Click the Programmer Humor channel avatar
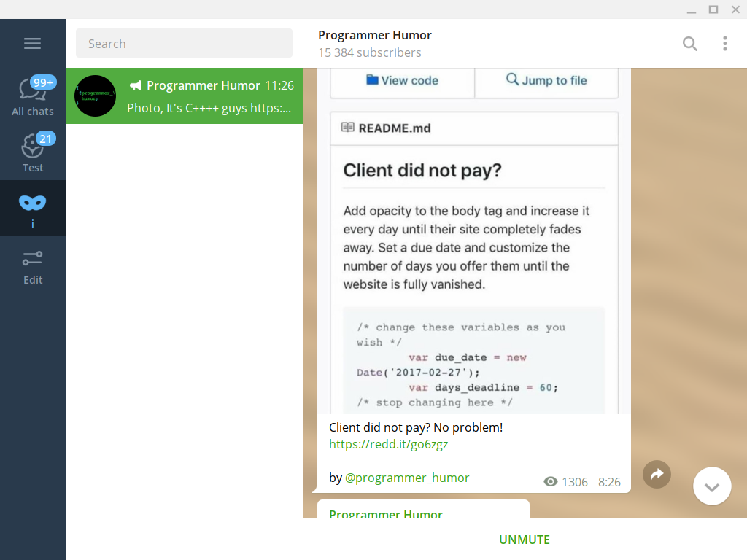The height and width of the screenshot is (560, 747). coord(96,96)
